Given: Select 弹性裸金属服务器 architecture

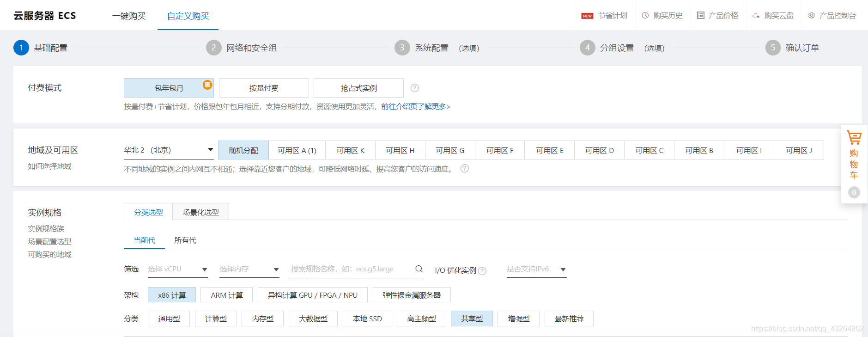Looking at the screenshot, I should click(412, 295).
